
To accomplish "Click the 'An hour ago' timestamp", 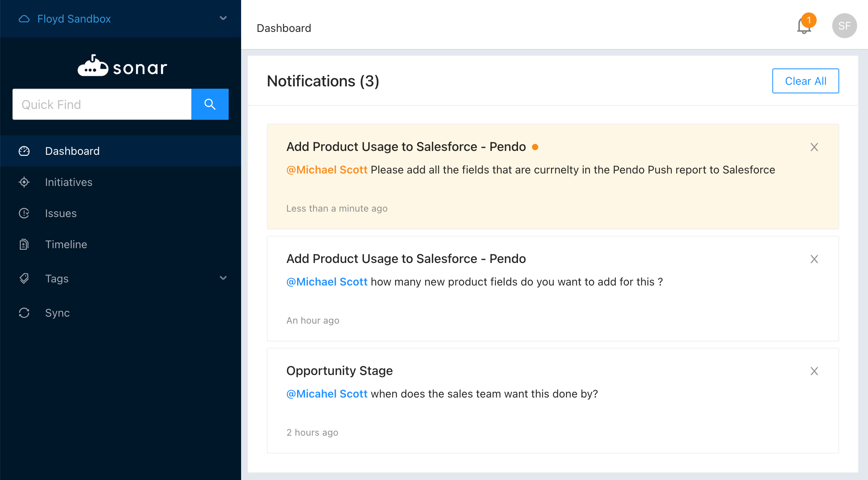I will (313, 321).
